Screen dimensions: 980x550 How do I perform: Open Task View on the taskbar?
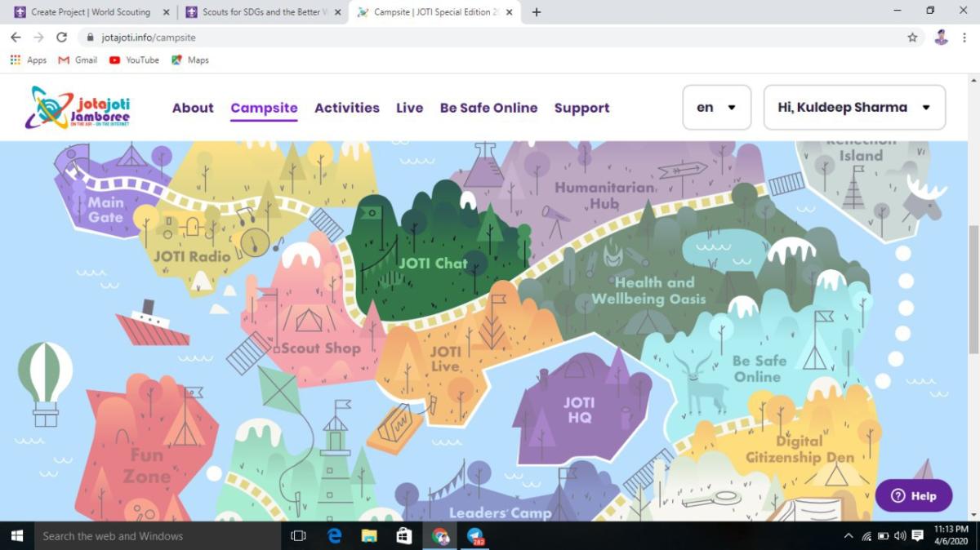[x=298, y=536]
